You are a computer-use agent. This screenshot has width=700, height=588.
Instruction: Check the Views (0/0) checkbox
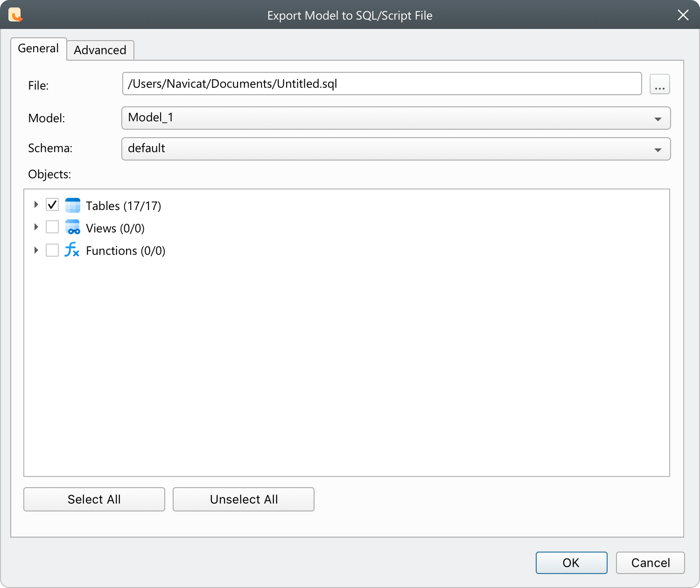click(x=52, y=227)
